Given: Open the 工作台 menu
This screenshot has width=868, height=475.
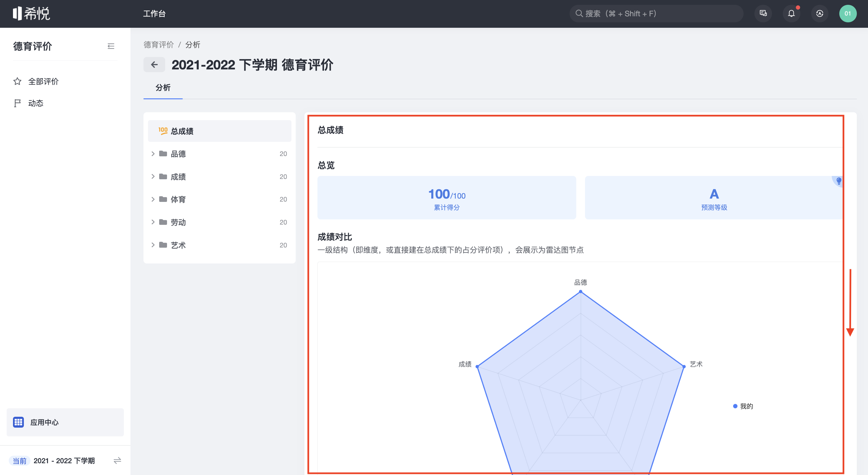Looking at the screenshot, I should [154, 14].
